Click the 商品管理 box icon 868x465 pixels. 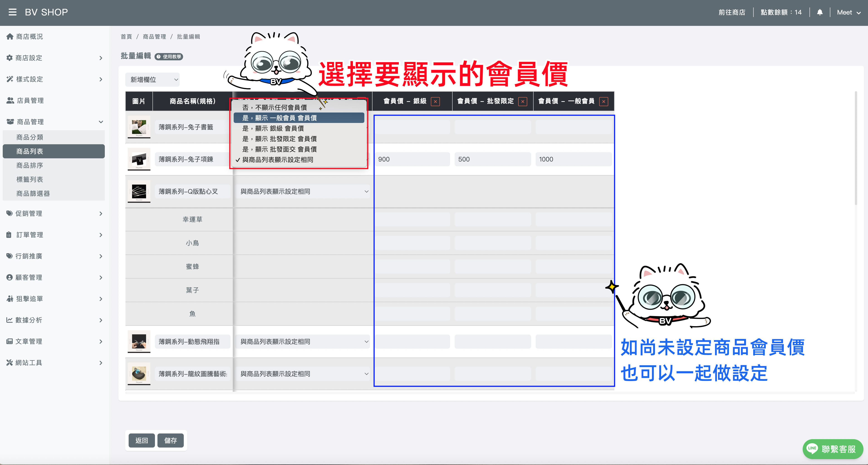pyautogui.click(x=10, y=122)
